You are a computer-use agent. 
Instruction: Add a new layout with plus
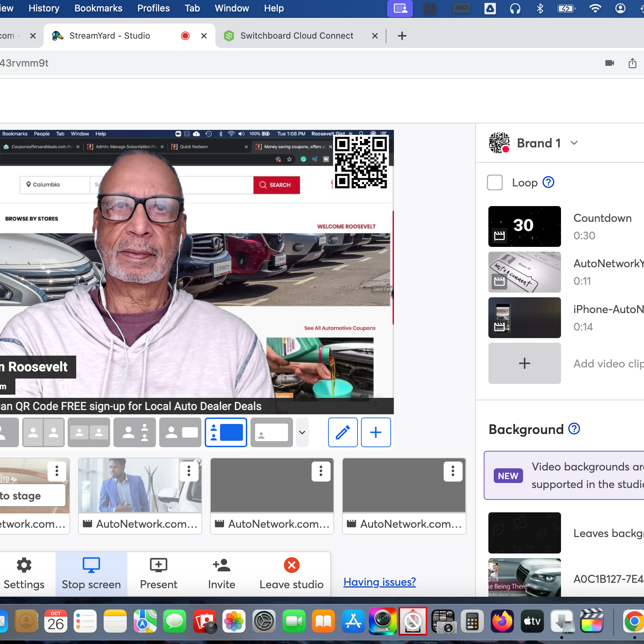(x=376, y=432)
